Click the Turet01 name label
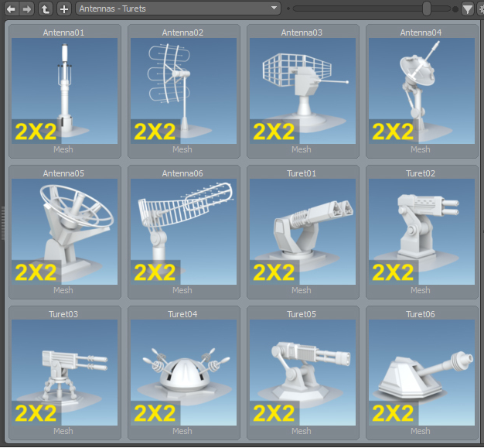484x448 pixels. (302, 173)
